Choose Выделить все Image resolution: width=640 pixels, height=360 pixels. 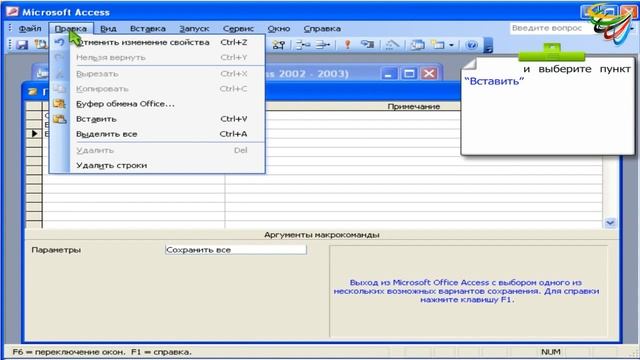point(158,134)
